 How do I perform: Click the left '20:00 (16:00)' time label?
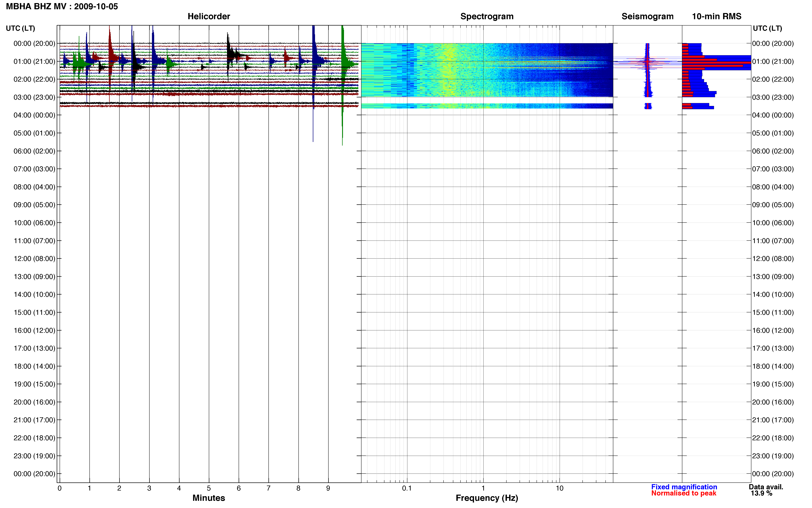pyautogui.click(x=34, y=402)
